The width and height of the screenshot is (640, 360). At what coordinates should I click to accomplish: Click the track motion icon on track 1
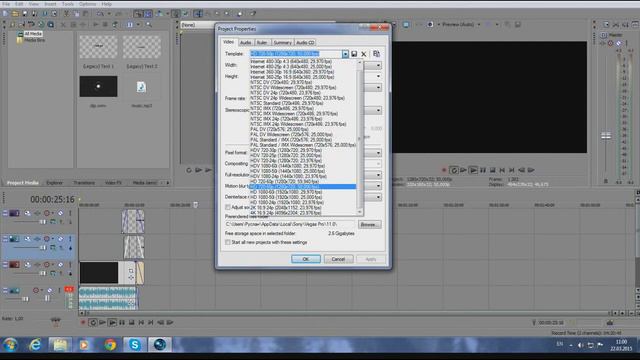(x=27, y=213)
